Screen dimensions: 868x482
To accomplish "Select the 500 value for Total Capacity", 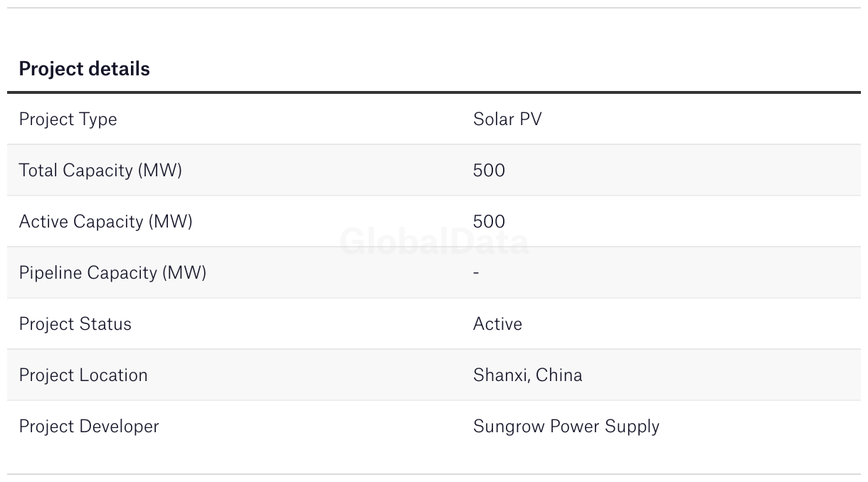I will 489,171.
